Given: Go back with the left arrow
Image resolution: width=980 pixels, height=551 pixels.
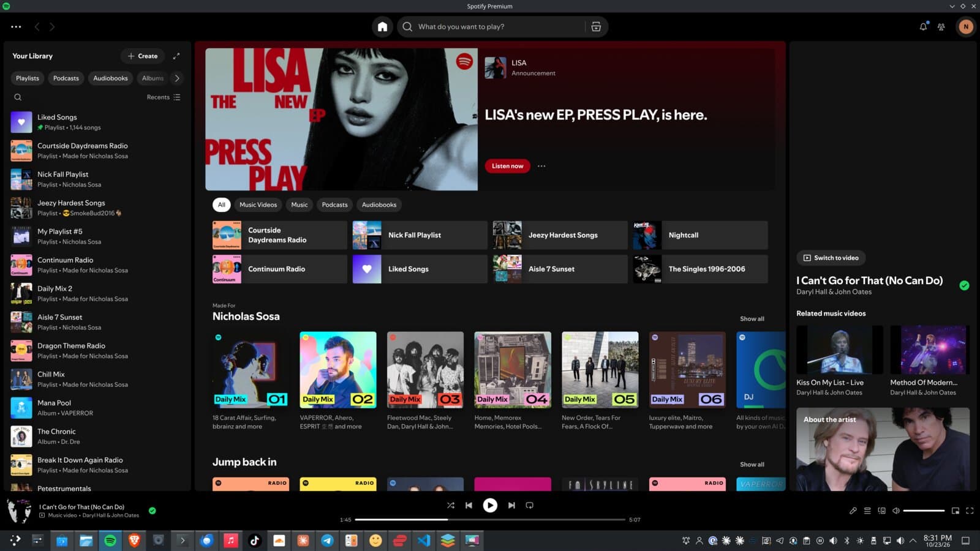Looking at the screenshot, I should coord(37,26).
